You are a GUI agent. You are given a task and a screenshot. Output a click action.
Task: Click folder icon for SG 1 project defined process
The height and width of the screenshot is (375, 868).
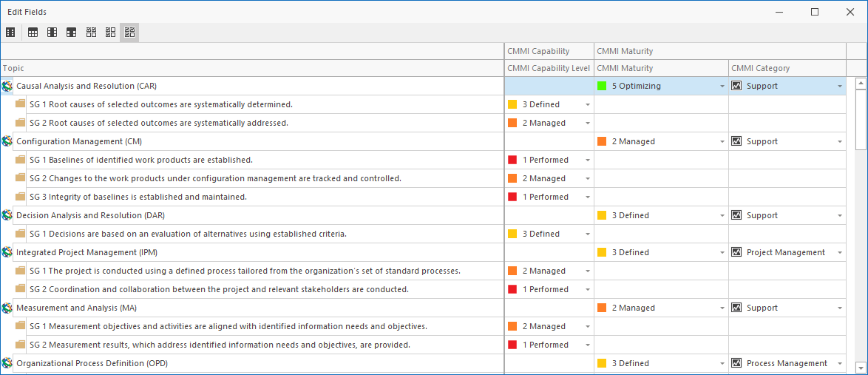pos(21,270)
